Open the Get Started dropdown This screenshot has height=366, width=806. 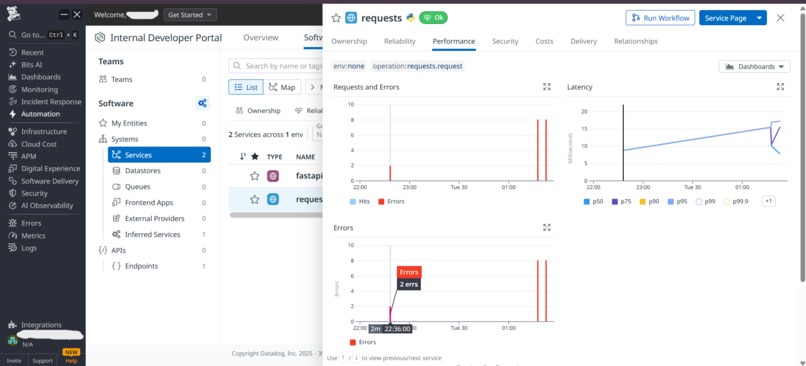(190, 15)
